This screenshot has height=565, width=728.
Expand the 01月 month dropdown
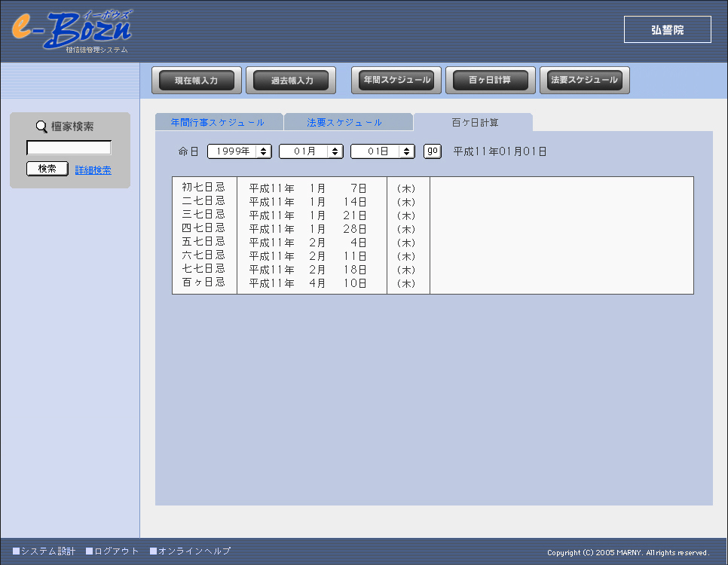(311, 151)
